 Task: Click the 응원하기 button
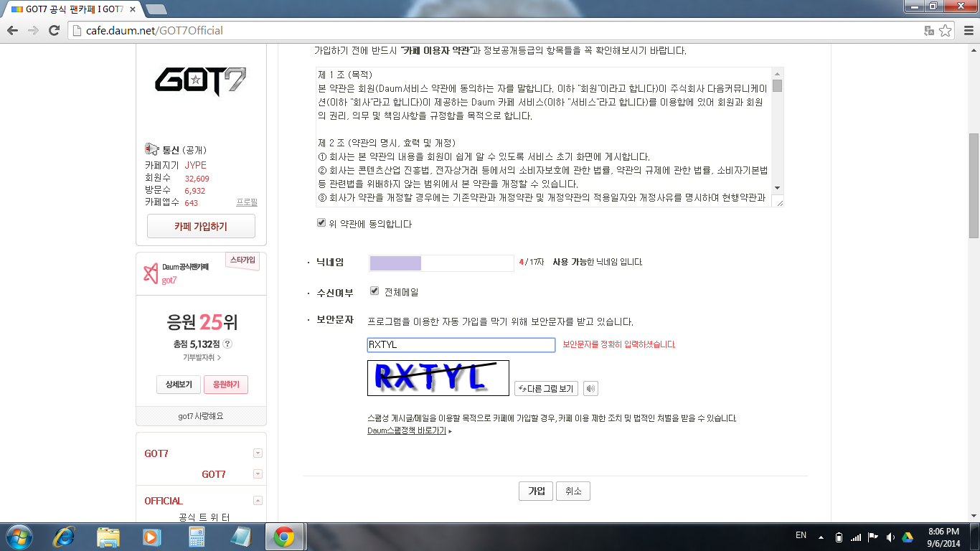[x=226, y=385]
